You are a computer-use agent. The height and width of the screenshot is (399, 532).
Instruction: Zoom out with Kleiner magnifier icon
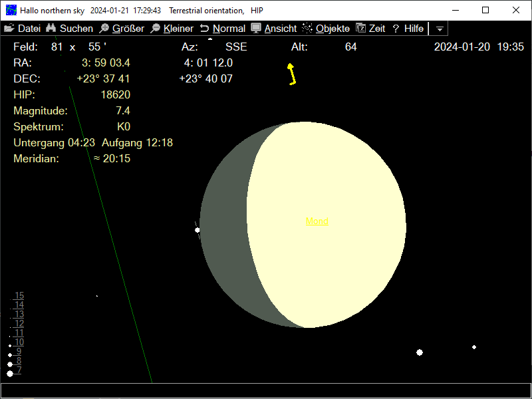click(x=155, y=29)
